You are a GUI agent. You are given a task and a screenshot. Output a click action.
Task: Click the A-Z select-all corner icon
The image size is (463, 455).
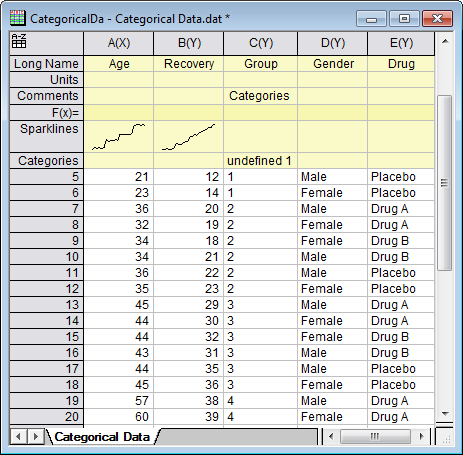19,41
